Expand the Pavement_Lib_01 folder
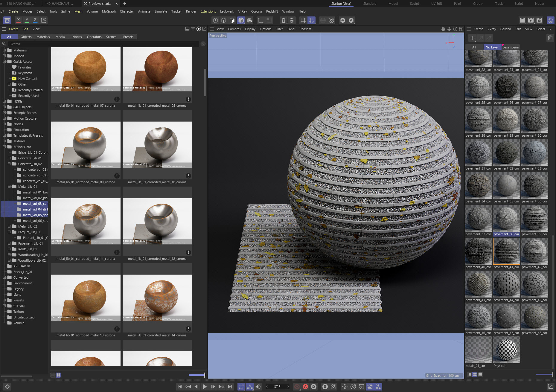The width and height of the screenshot is (556, 392). click(9, 243)
